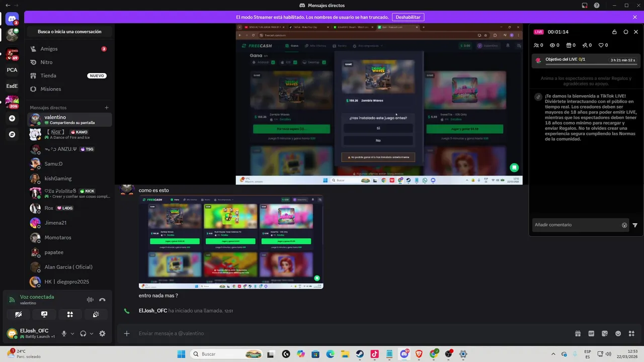
Task: Open the EsdE server
Action: click(12, 86)
